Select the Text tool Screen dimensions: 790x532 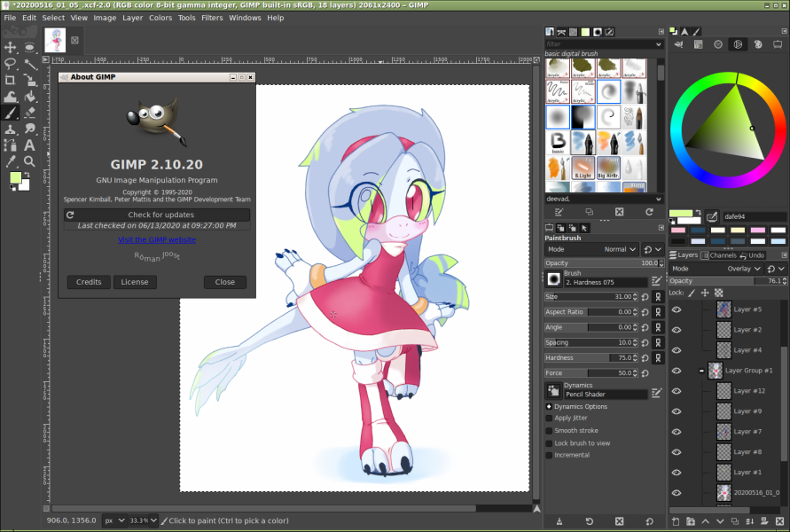tap(29, 145)
